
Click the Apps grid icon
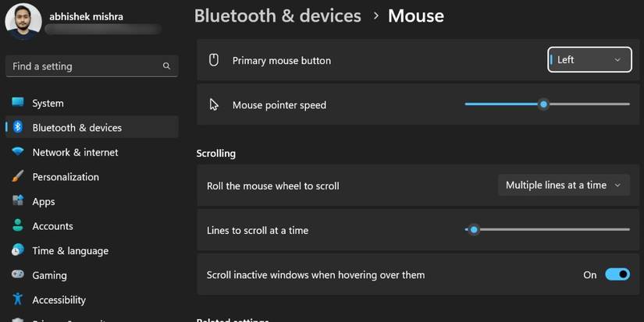[x=17, y=201]
